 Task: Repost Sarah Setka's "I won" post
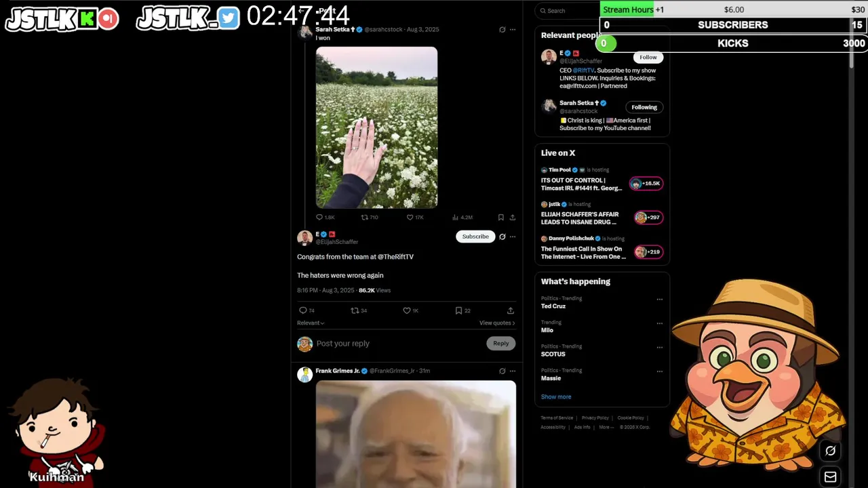(x=370, y=218)
